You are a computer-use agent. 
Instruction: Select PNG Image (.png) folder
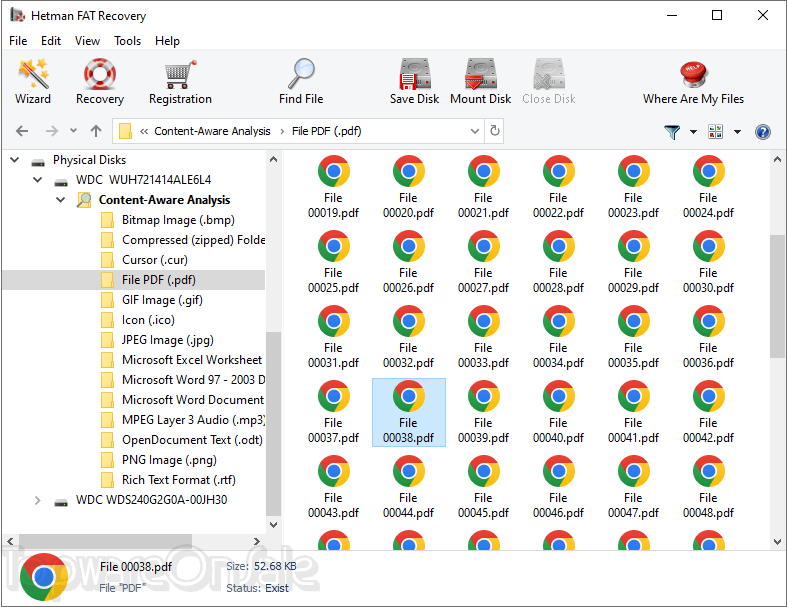tap(169, 460)
